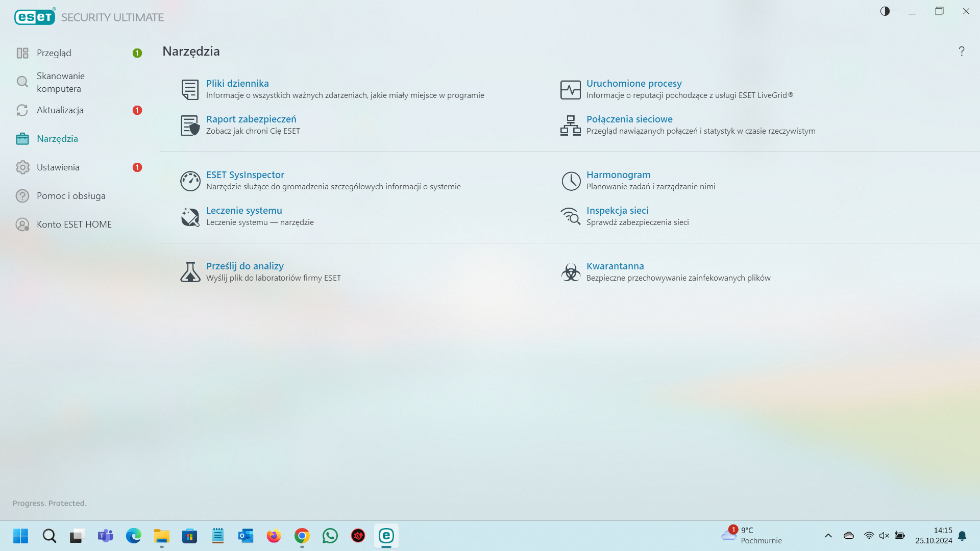Viewport: 980px width, 551px height.
Task: Open the Kwarantanna link
Action: point(615,266)
